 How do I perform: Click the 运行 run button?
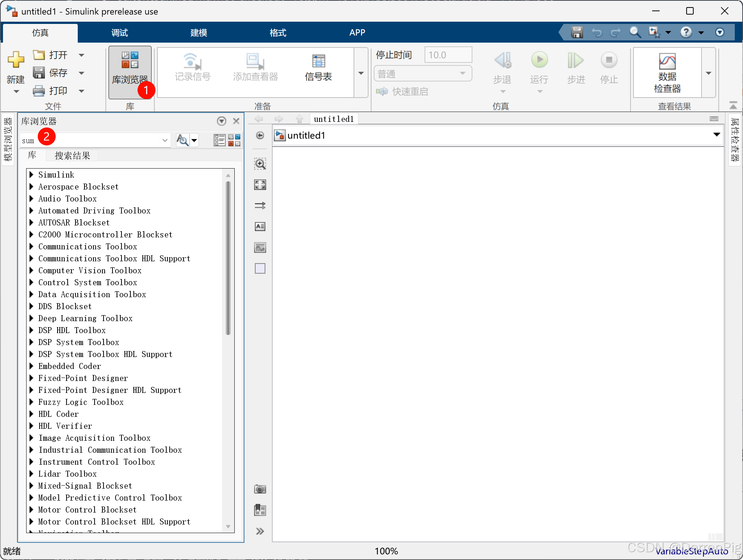(539, 67)
